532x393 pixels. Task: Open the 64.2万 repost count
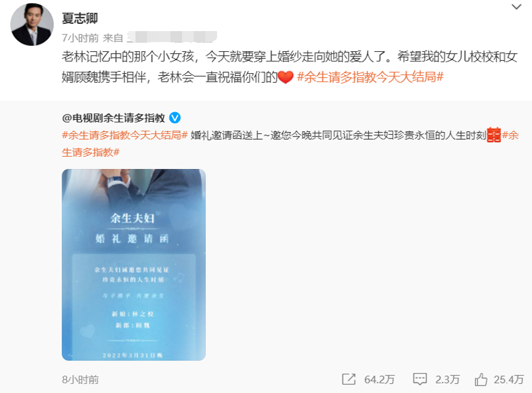tap(379, 379)
